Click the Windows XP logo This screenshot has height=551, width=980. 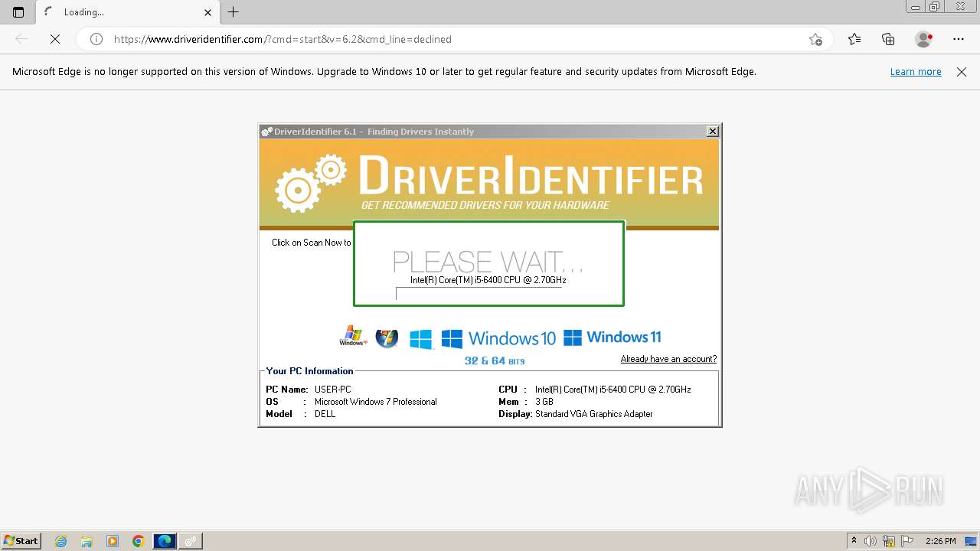tap(353, 337)
